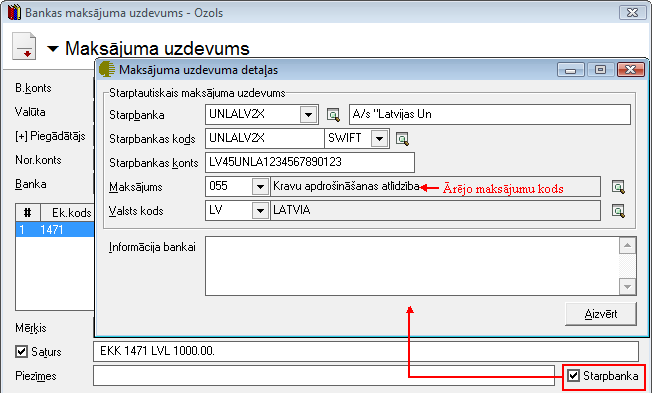The image size is (652, 393).
Task: Minimize the Maksājuma uzdevuma detaļas dialog
Action: [x=570, y=70]
